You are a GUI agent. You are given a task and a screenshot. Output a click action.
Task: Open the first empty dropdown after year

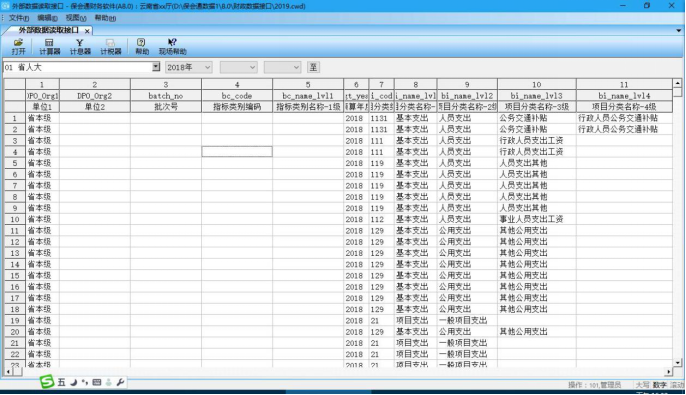(238, 67)
